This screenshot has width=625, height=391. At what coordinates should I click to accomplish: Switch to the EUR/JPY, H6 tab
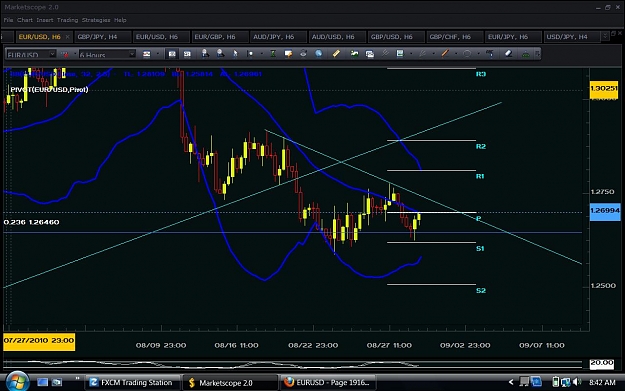point(513,37)
